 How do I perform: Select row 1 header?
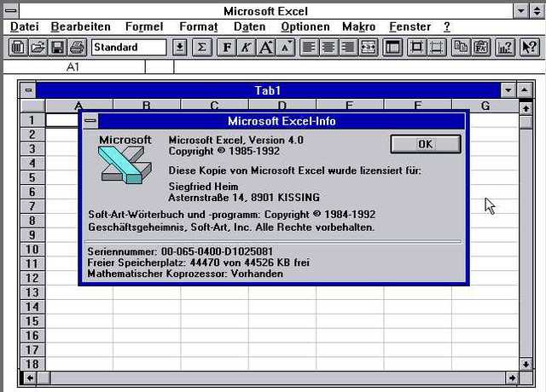pyautogui.click(x=32, y=120)
